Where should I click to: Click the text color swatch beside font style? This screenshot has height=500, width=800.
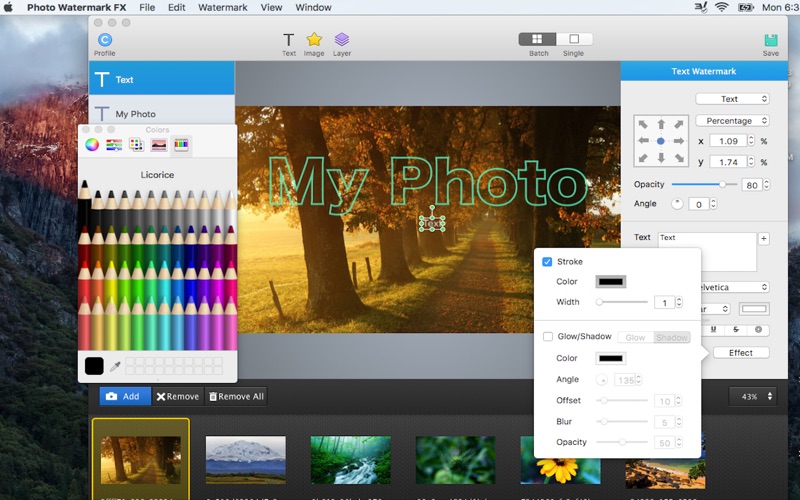click(x=754, y=309)
